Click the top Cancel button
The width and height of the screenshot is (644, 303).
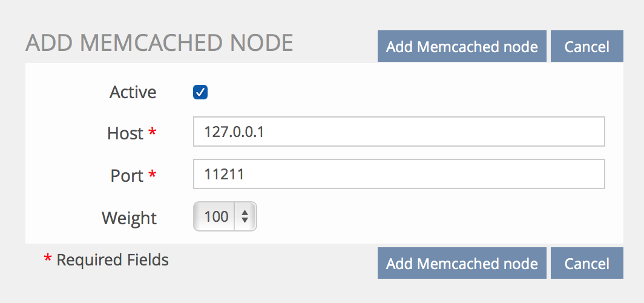586,47
